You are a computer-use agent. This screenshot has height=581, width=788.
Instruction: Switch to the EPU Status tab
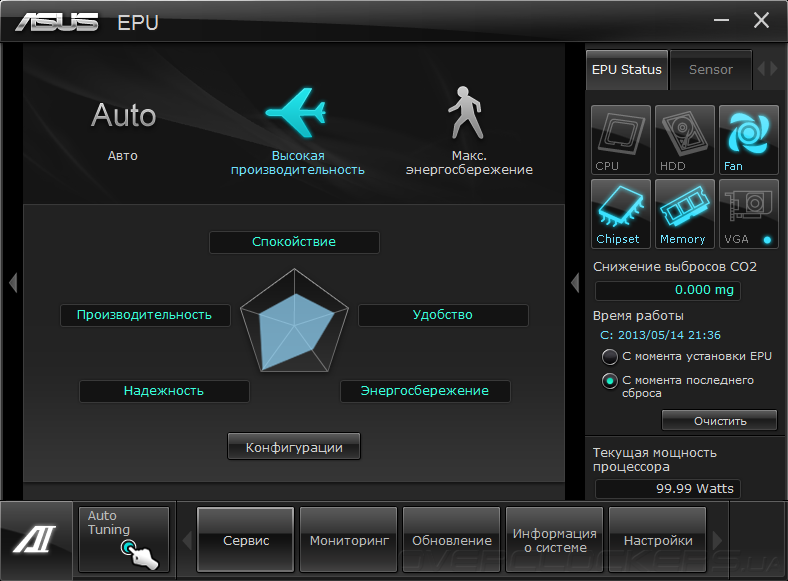tap(627, 70)
